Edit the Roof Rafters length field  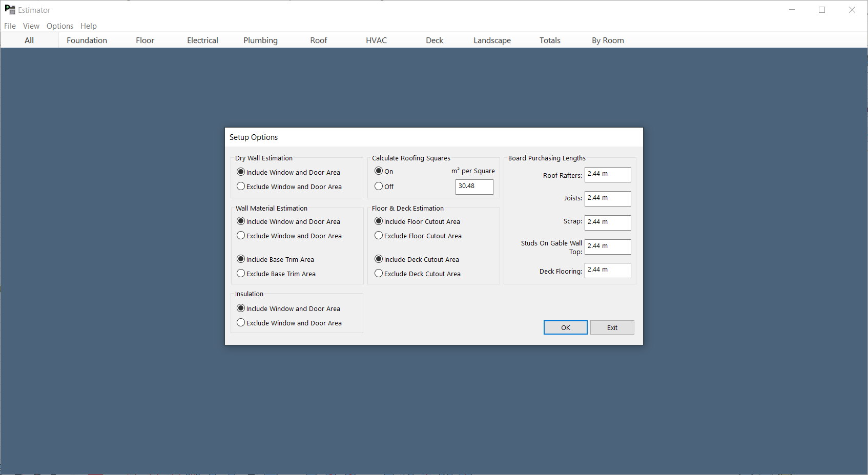click(x=608, y=174)
